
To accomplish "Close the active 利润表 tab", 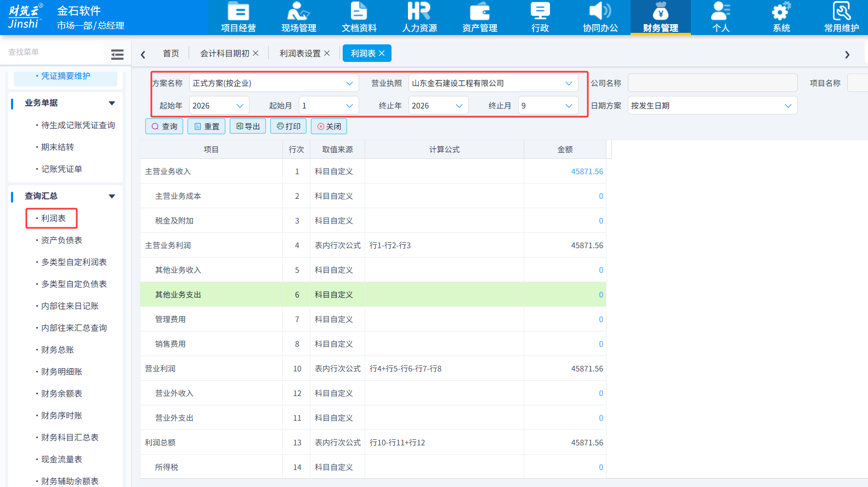I will click(x=382, y=53).
